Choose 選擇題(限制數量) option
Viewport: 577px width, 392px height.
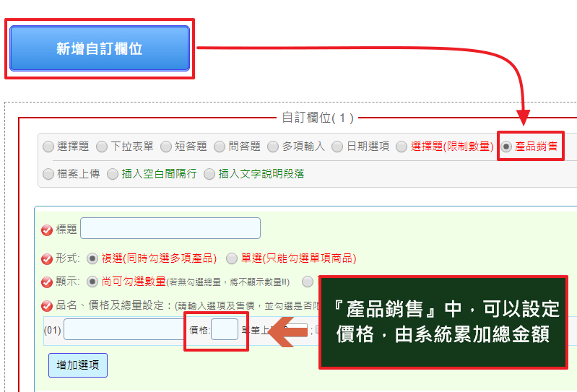coord(402,147)
